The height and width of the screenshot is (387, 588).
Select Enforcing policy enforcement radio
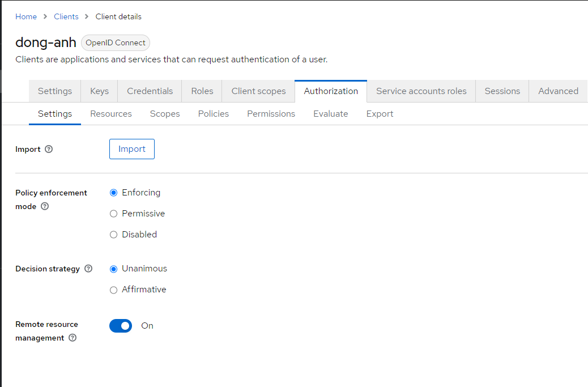pyautogui.click(x=113, y=193)
